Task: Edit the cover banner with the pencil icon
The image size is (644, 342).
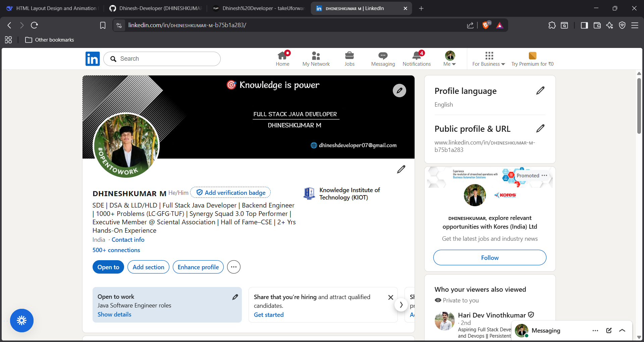Action: (x=399, y=90)
